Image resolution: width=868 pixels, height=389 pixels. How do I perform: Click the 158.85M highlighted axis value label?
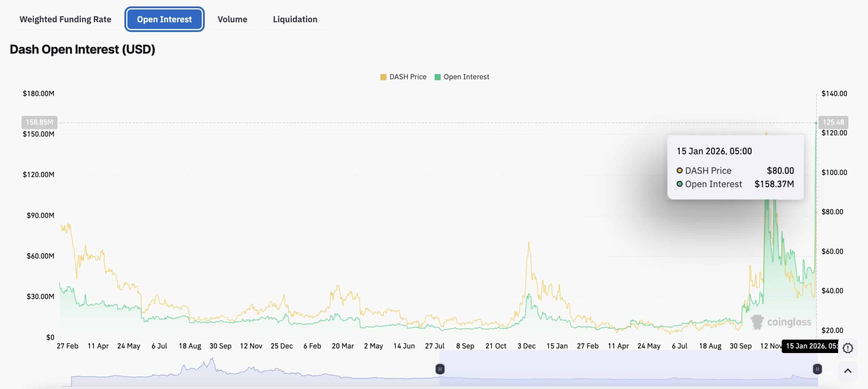(39, 122)
